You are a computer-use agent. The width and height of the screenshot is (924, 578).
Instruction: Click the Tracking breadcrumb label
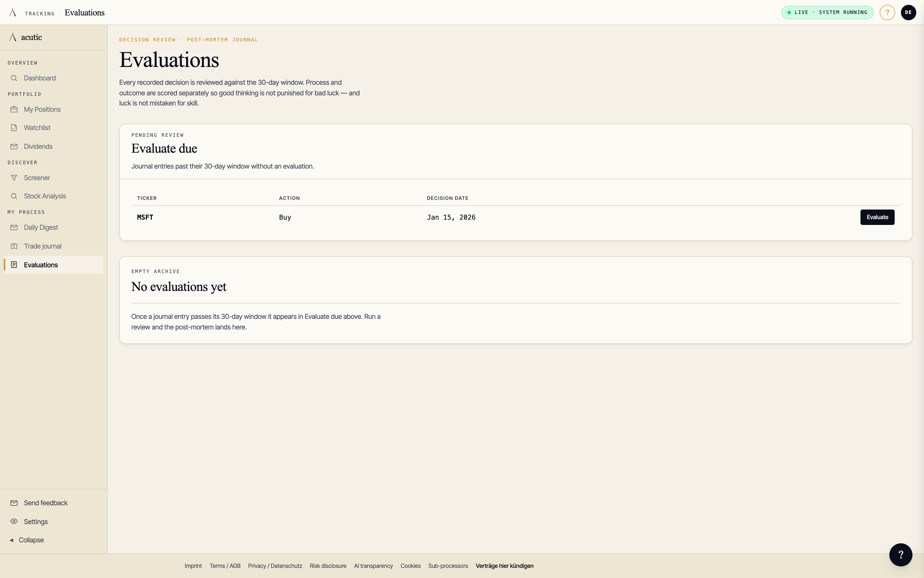(40, 13)
